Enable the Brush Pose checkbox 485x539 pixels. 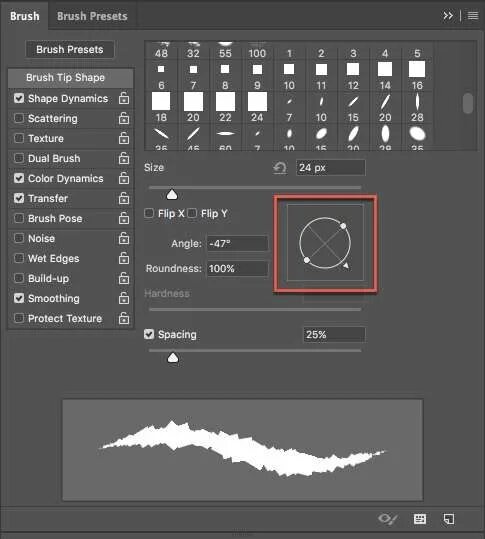[19, 218]
